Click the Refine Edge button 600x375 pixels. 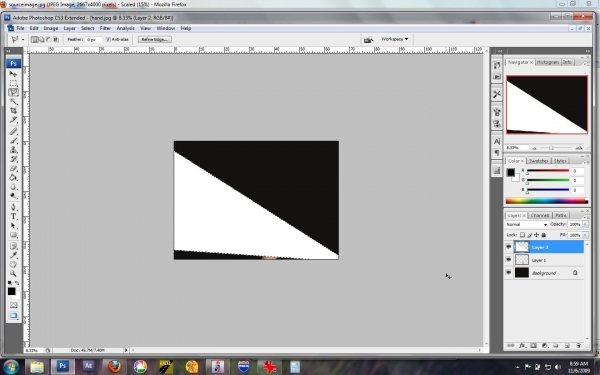[x=155, y=39]
